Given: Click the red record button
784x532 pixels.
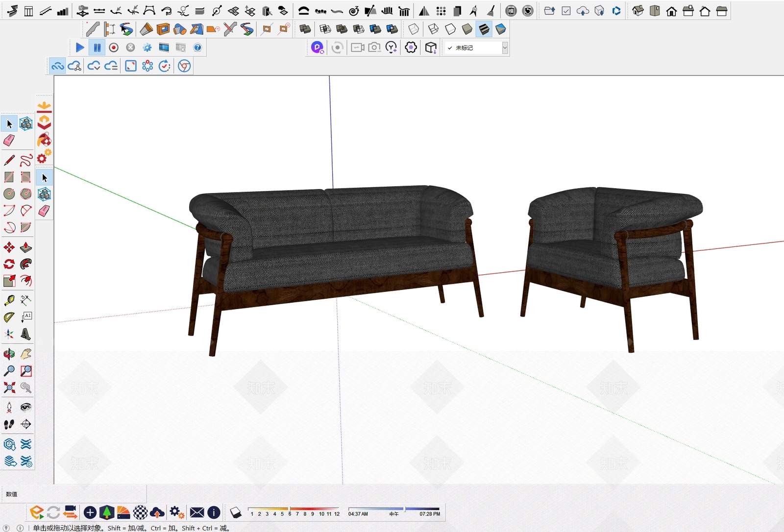Looking at the screenshot, I should point(114,48).
